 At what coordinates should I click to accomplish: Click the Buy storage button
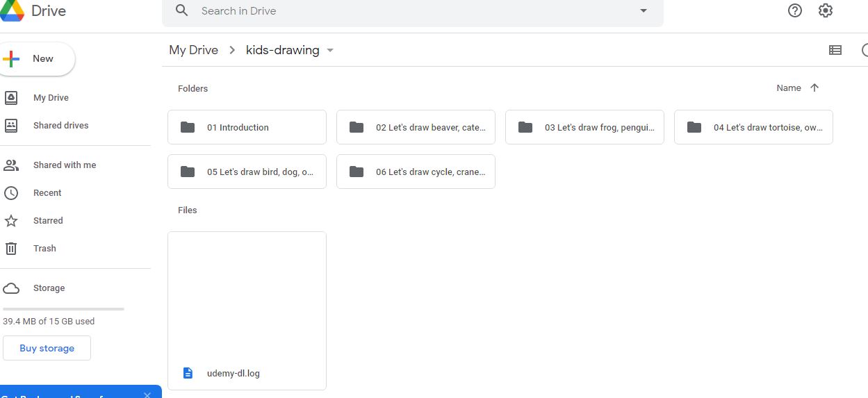pos(47,348)
